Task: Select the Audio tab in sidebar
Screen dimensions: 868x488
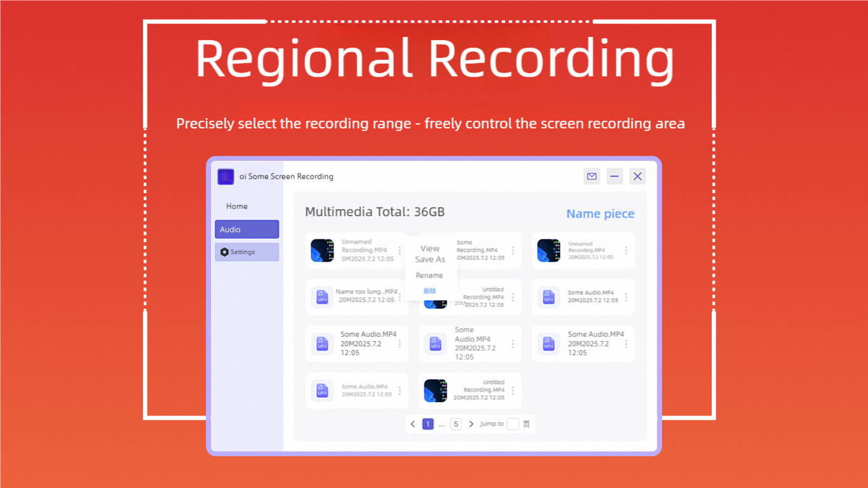Action: click(247, 229)
